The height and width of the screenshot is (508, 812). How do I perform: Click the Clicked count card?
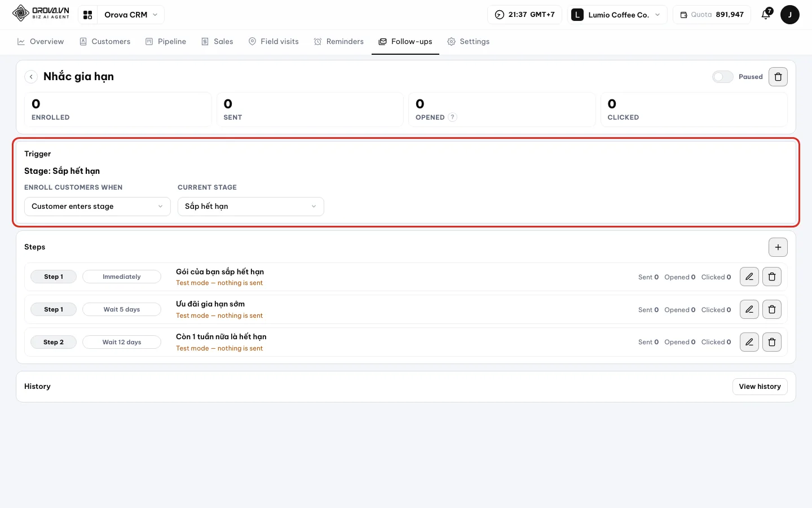pos(694,110)
